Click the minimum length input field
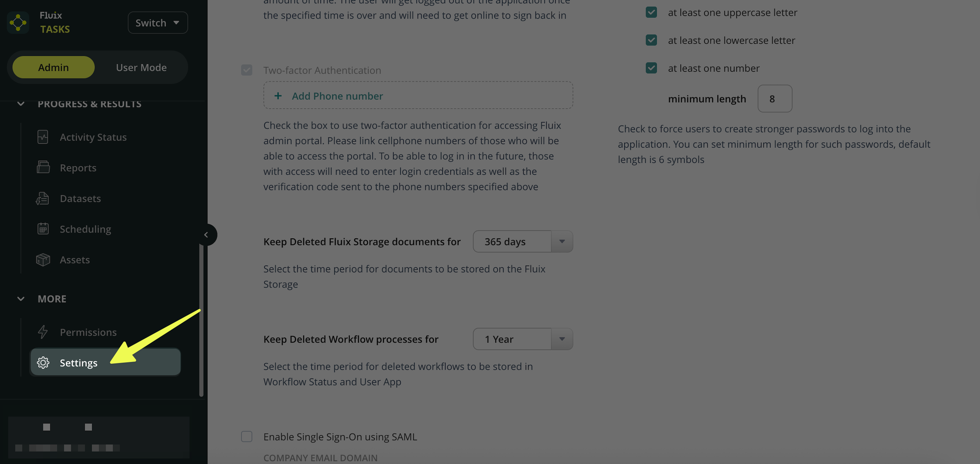 pyautogui.click(x=774, y=99)
